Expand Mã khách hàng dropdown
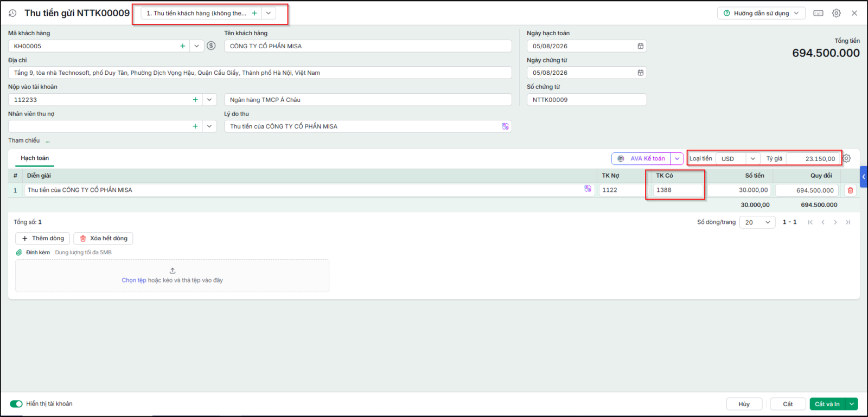This screenshot has width=868, height=417. click(x=196, y=46)
